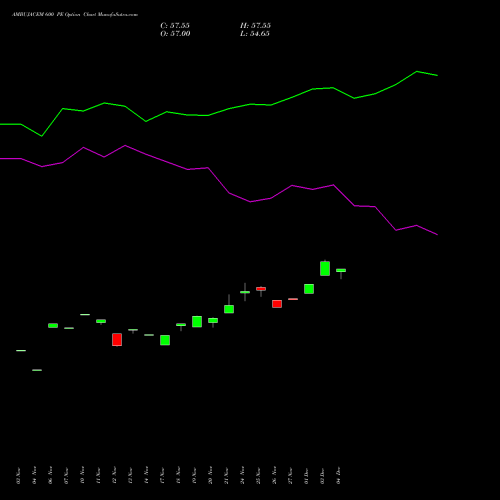The height and width of the screenshot is (500, 500).
Task: Click the red candle above 26 Nov
Action: pos(277,304)
